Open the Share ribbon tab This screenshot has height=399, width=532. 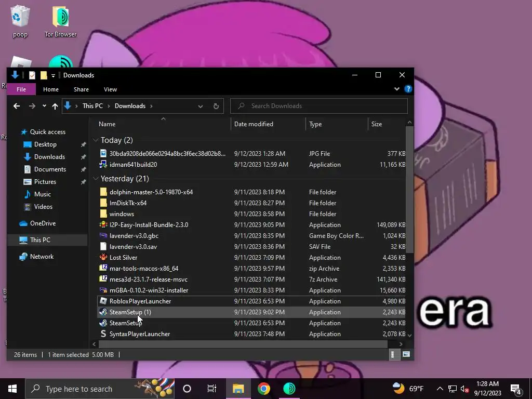click(82, 89)
